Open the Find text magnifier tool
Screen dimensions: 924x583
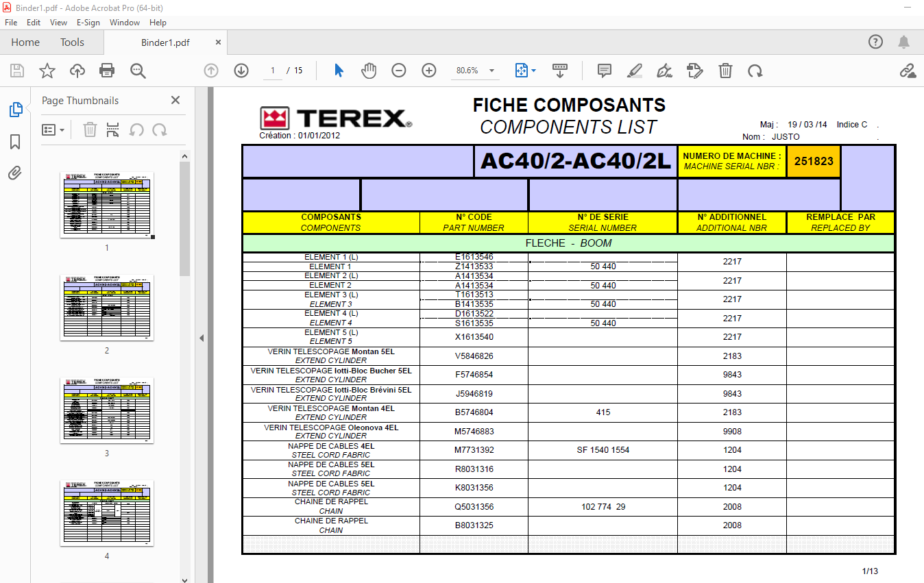[x=138, y=71]
